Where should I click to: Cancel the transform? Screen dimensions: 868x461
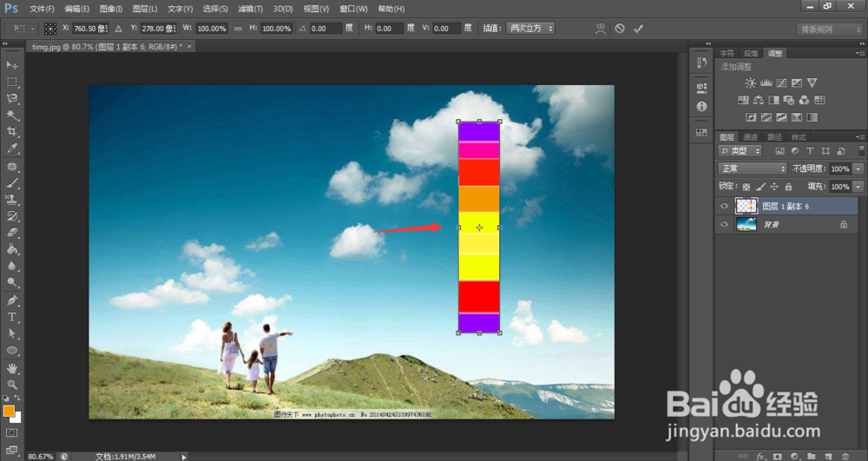[620, 29]
